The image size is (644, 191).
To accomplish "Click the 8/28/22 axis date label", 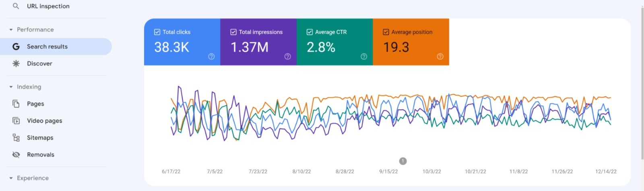I will click(x=345, y=171).
